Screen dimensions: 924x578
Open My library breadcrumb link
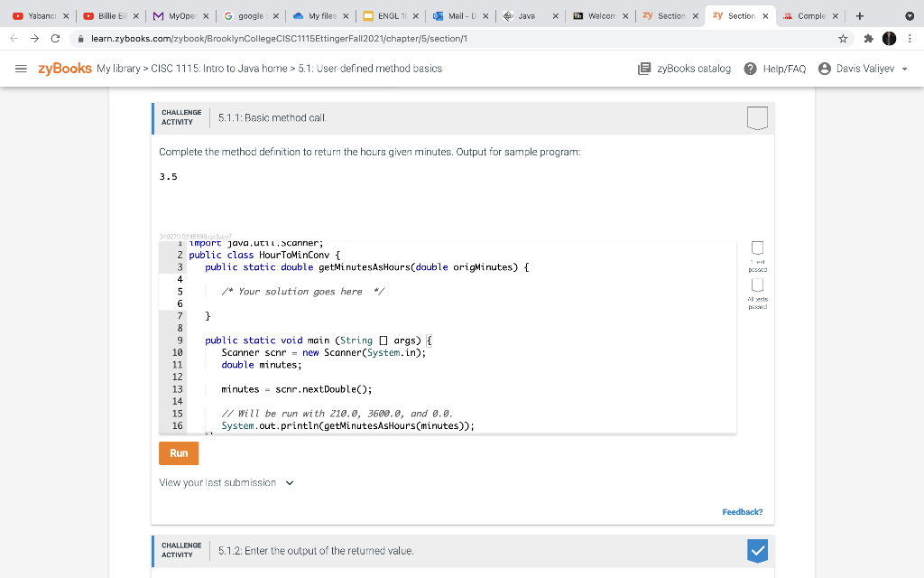click(x=118, y=69)
